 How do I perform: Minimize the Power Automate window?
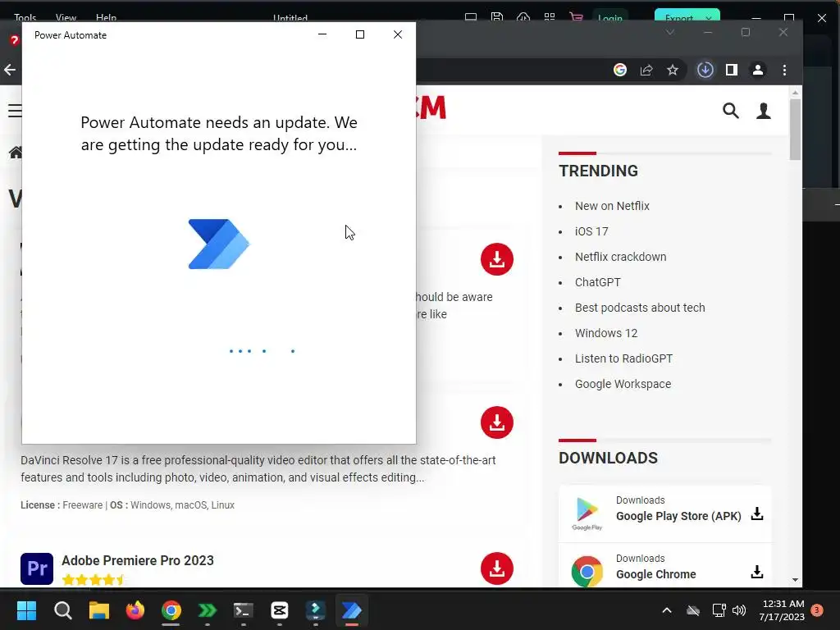pos(322,34)
